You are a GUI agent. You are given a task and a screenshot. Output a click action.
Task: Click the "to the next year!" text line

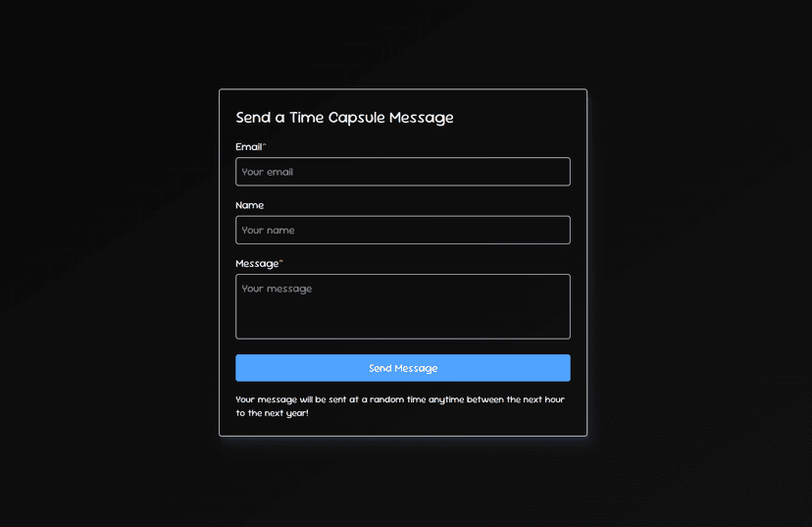(272, 413)
